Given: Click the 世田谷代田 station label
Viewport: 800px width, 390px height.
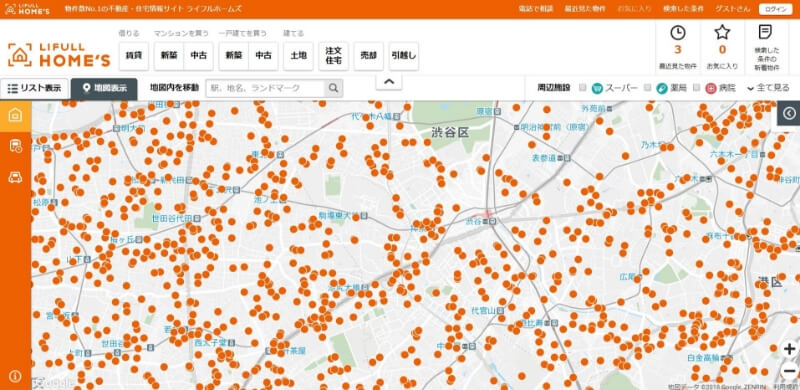Looking at the screenshot, I should (x=172, y=218).
